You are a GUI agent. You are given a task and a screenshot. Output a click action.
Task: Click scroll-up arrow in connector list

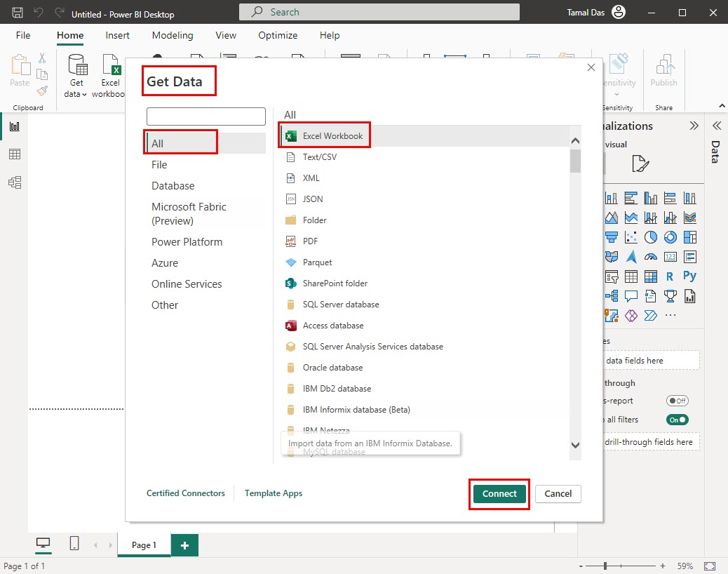pos(575,141)
